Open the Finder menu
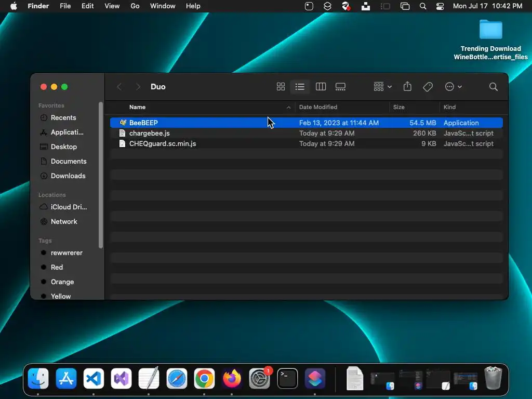 coord(38,6)
